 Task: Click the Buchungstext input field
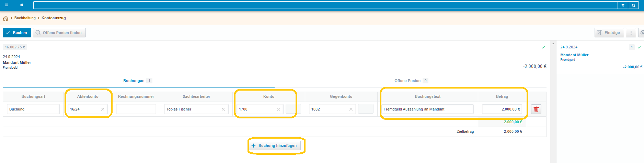tap(427, 109)
